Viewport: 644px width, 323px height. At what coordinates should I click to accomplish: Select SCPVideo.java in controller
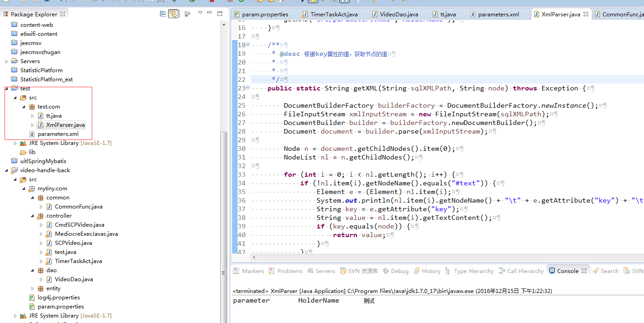73,243
